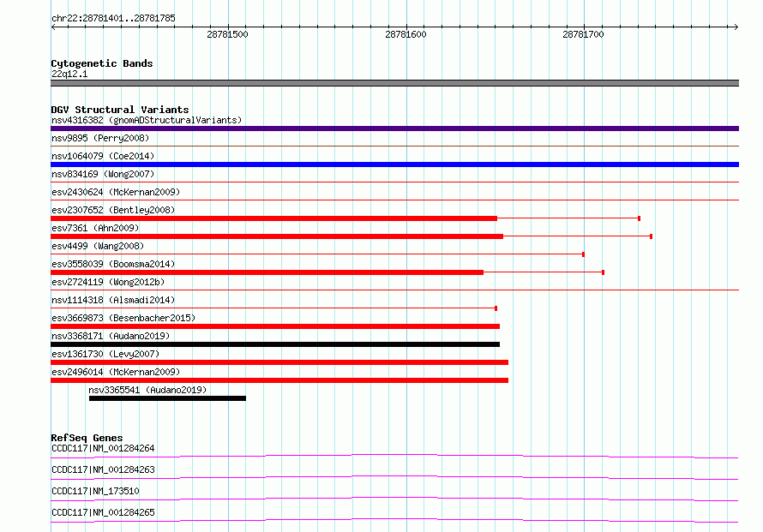Open gene CCDC117|NM_173510 label
Screen dimensions: 763x532
tap(95, 491)
